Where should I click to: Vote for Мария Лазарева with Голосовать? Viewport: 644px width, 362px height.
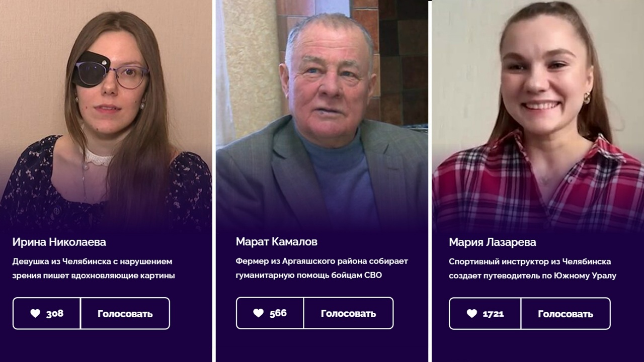[x=566, y=313]
